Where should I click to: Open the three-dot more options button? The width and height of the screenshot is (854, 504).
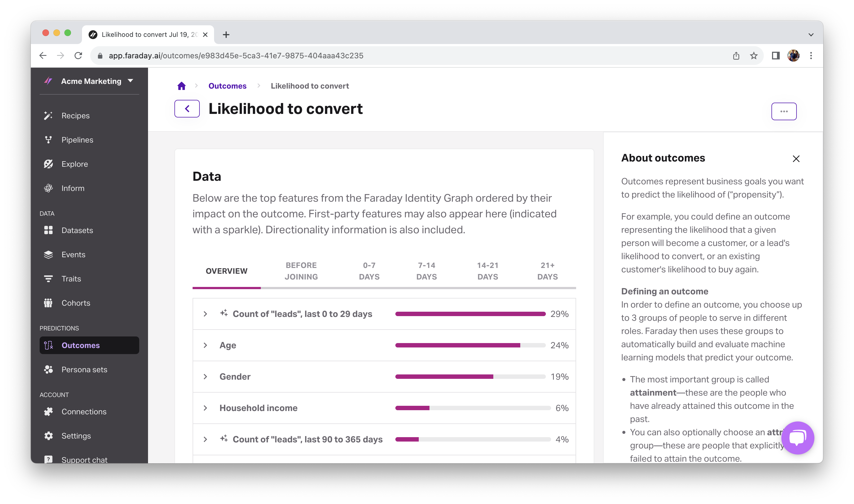point(783,111)
